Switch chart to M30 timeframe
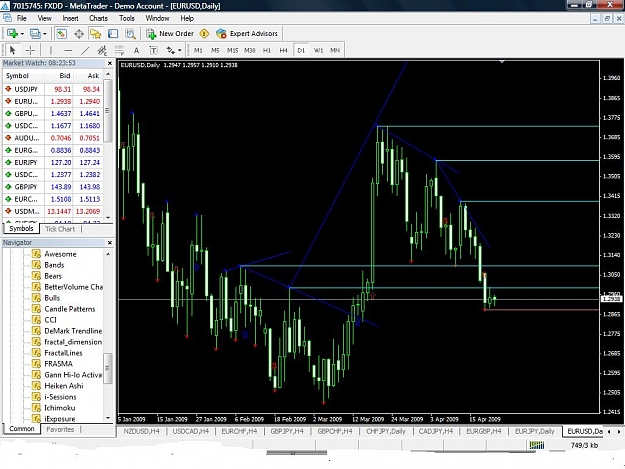This screenshot has height=469, width=625. pyautogui.click(x=250, y=50)
